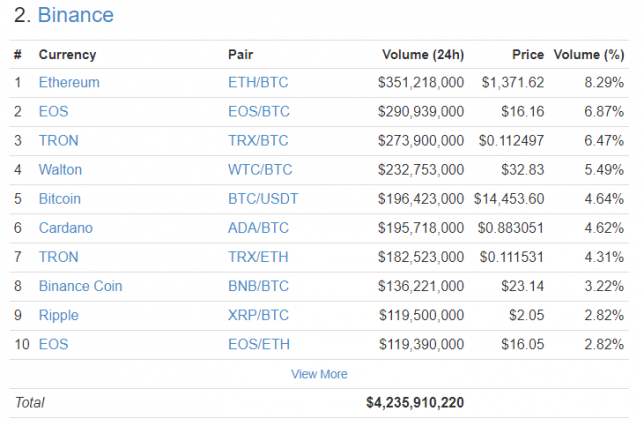
Task: Select the 4.31% volume share cell
Action: [x=604, y=257]
